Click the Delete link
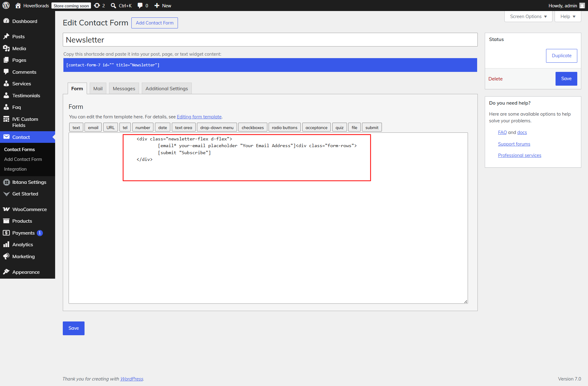This screenshot has height=386, width=588. point(495,79)
